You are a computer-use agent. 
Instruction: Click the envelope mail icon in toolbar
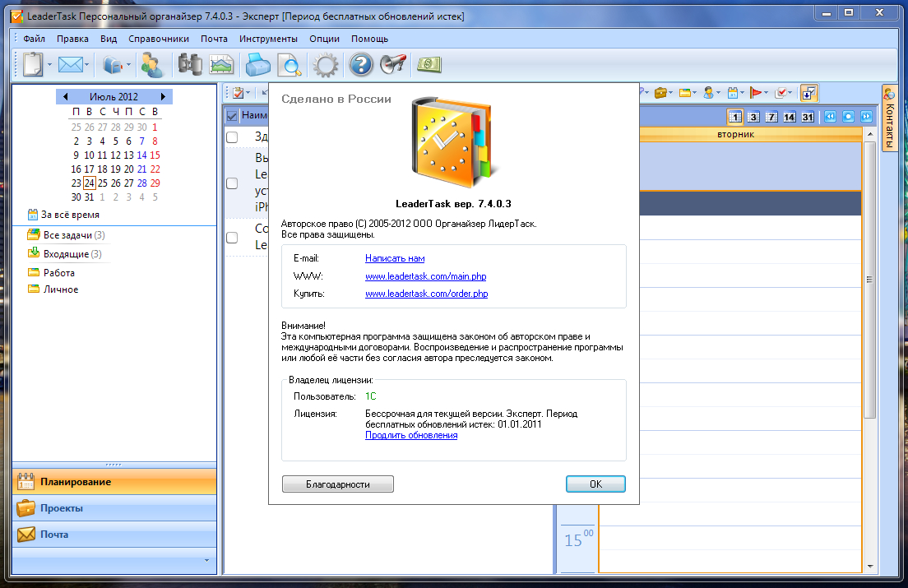click(71, 64)
